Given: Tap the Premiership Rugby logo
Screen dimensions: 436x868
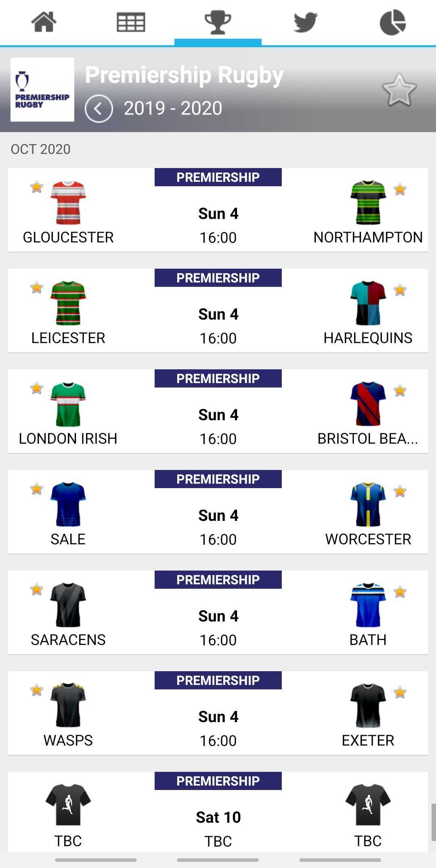Looking at the screenshot, I should (x=42, y=90).
